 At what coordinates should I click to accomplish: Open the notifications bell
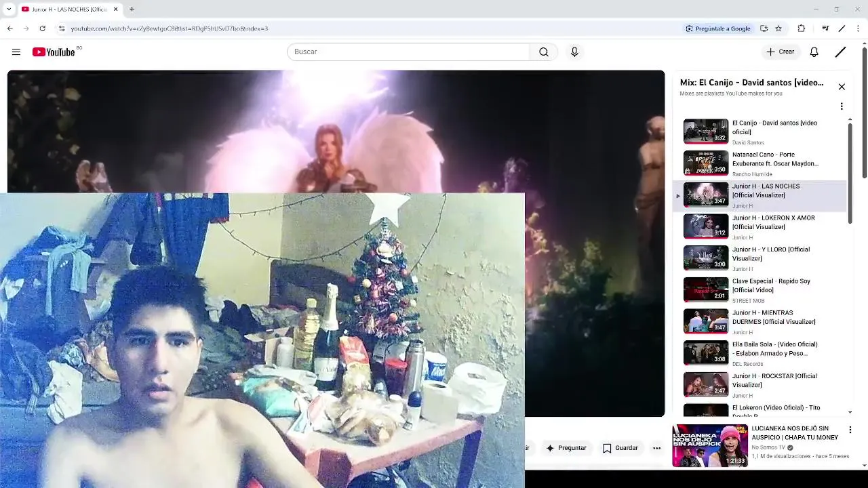(814, 52)
